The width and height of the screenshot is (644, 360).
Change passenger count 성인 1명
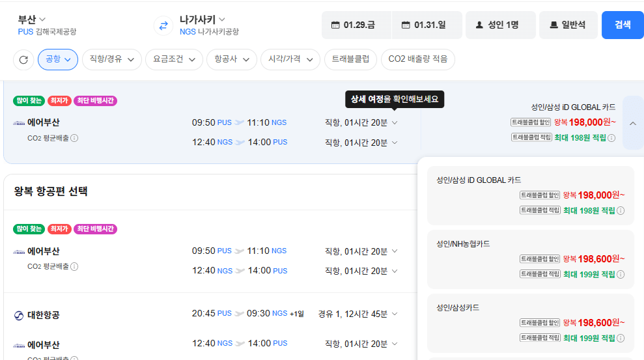tap(501, 25)
